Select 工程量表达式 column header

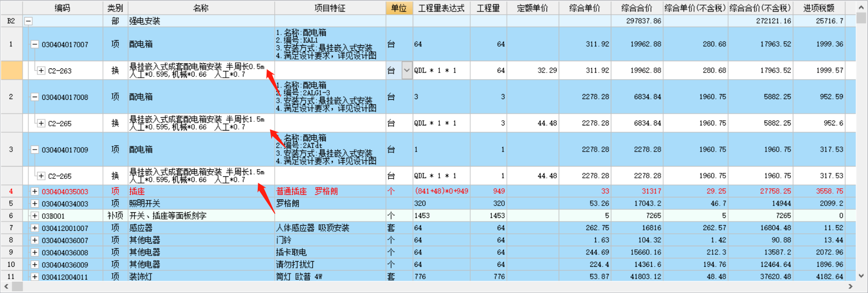[x=441, y=8]
